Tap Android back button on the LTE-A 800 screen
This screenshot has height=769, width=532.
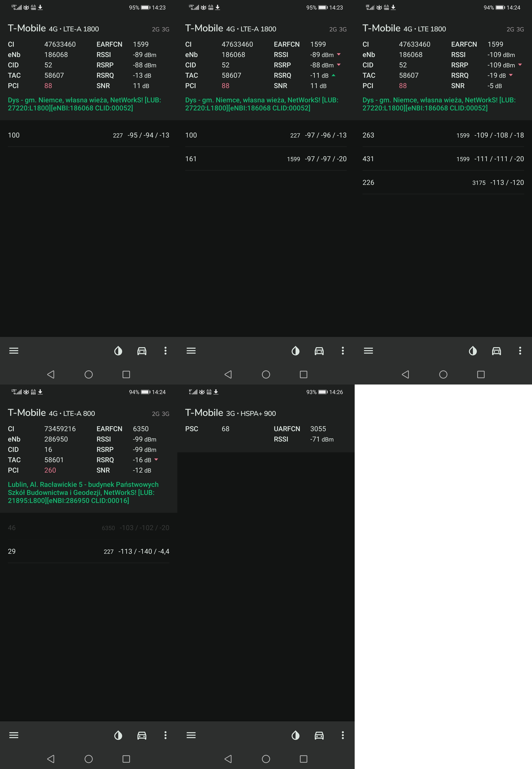[x=51, y=759]
